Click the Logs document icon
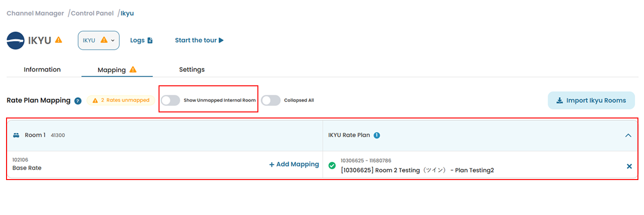 pyautogui.click(x=150, y=41)
